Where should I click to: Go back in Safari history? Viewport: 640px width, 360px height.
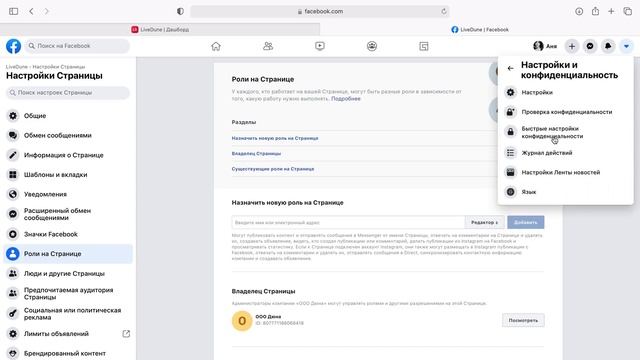pyautogui.click(x=31, y=11)
